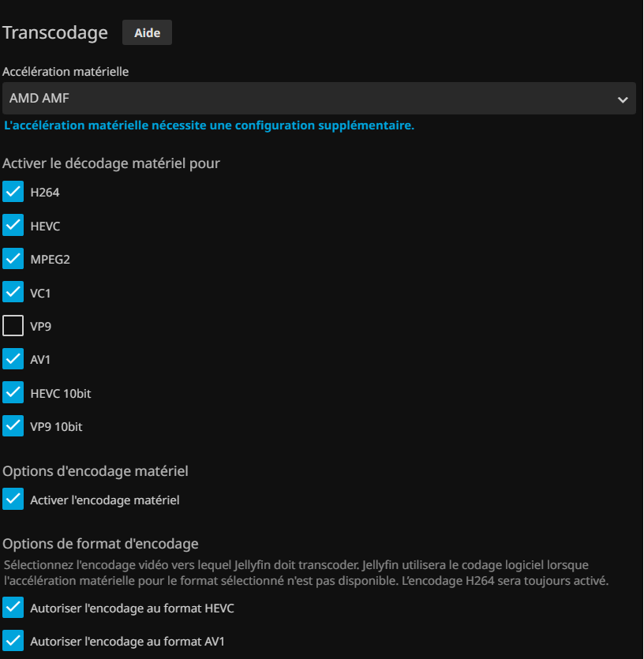Click the VP9 label text
This screenshot has height=659, width=644.
point(41,326)
